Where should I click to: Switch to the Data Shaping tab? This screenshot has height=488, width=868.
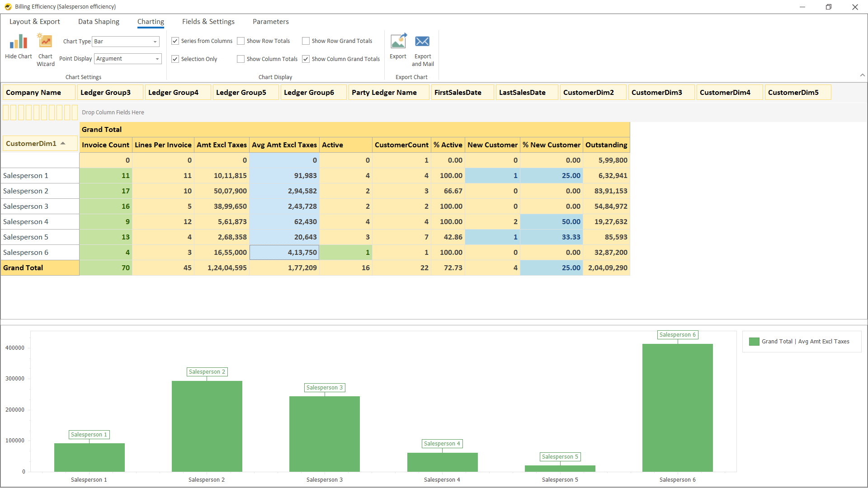(x=99, y=21)
